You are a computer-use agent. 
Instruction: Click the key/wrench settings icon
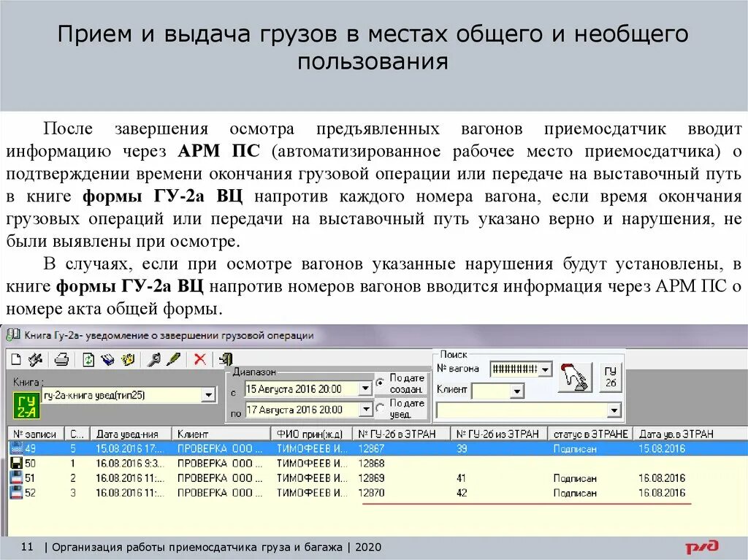click(153, 359)
